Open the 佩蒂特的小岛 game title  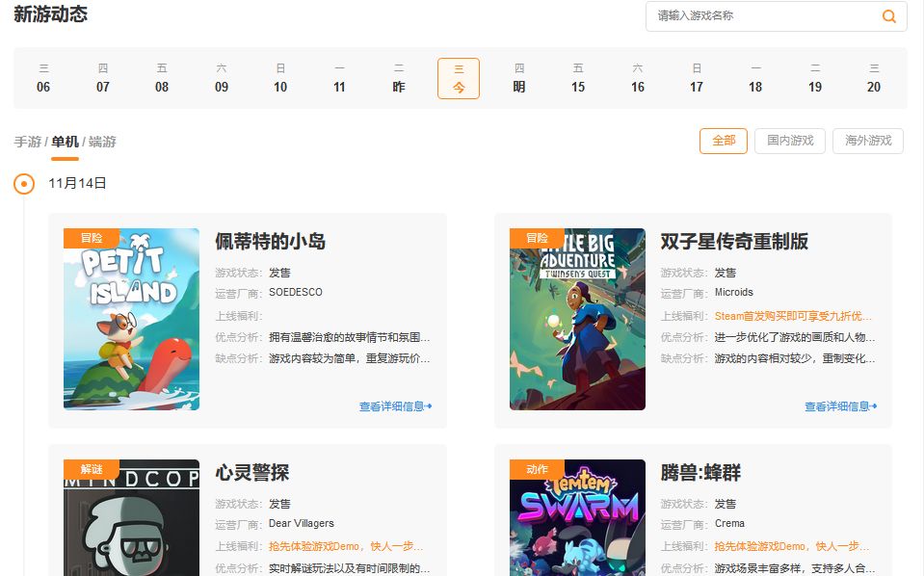click(271, 242)
